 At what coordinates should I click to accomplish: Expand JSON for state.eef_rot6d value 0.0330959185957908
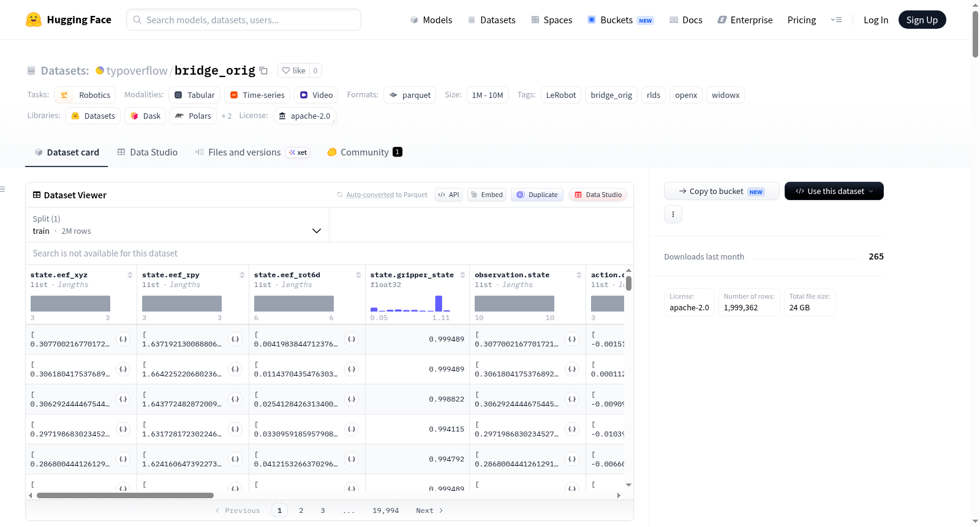352,429
